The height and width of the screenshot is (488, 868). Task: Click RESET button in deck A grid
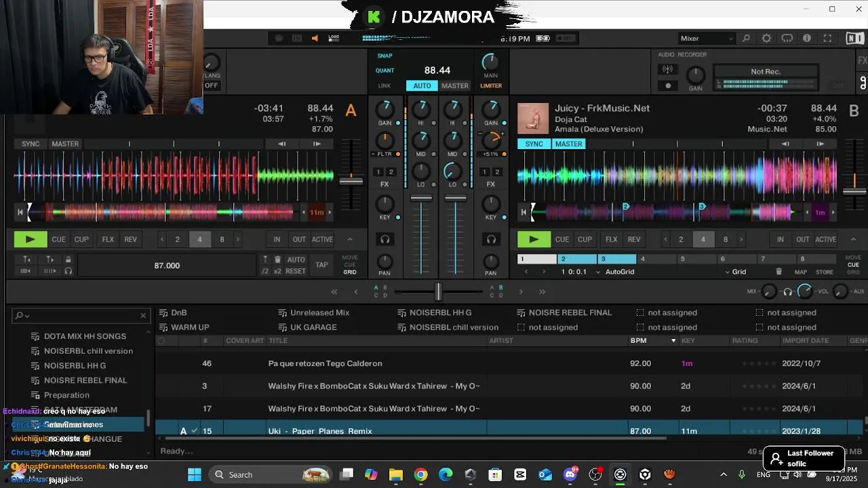(296, 271)
